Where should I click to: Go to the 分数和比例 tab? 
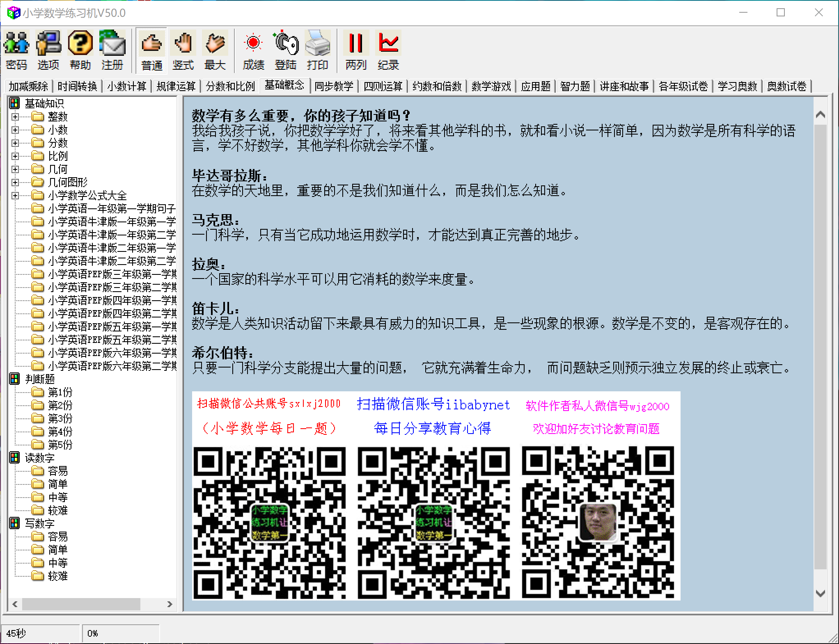tap(230, 86)
